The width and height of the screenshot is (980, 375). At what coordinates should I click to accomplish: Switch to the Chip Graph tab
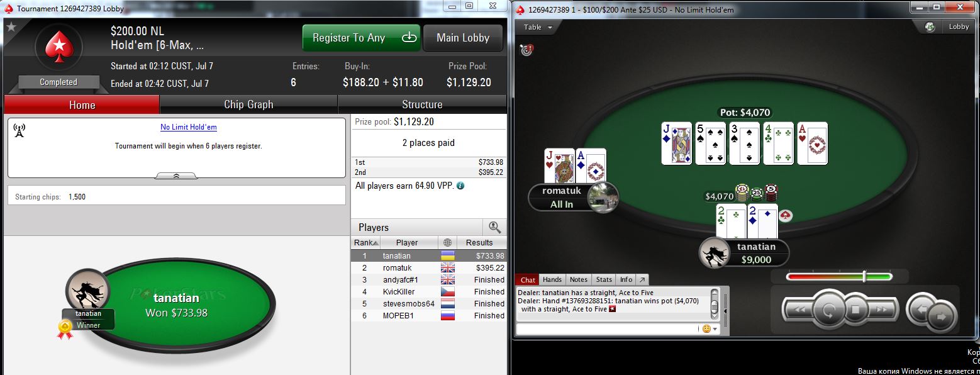(248, 104)
